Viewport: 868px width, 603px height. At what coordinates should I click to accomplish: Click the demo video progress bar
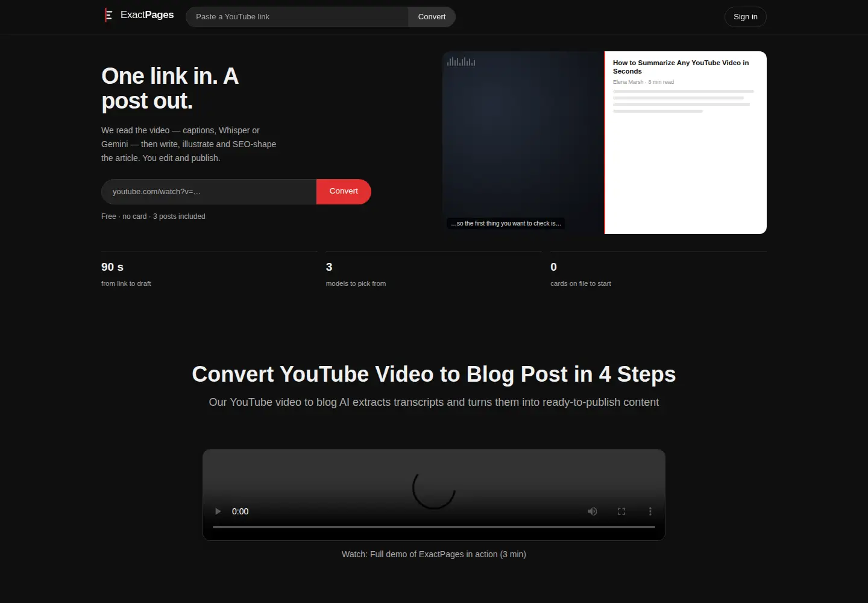[x=434, y=527]
